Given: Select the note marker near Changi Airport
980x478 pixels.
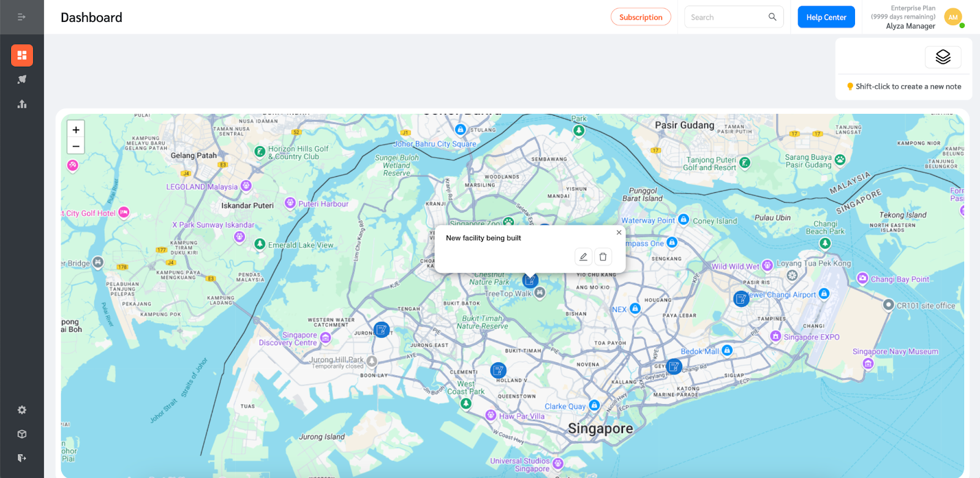Looking at the screenshot, I should point(741,299).
